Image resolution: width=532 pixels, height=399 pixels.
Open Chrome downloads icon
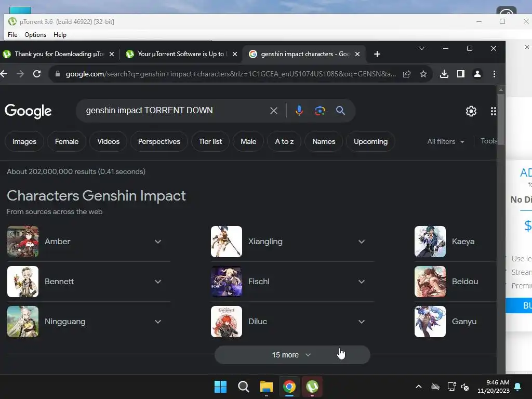click(x=444, y=74)
